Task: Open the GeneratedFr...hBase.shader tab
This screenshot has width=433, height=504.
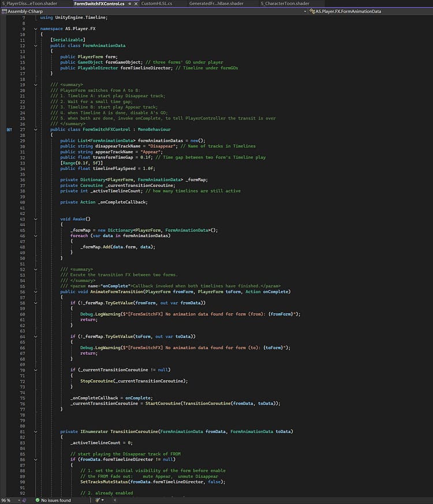Action: (x=216, y=3)
